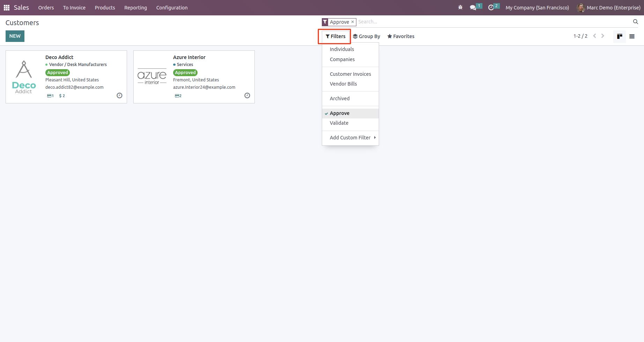Click sales orders icon on Azure Interior card

[x=178, y=96]
